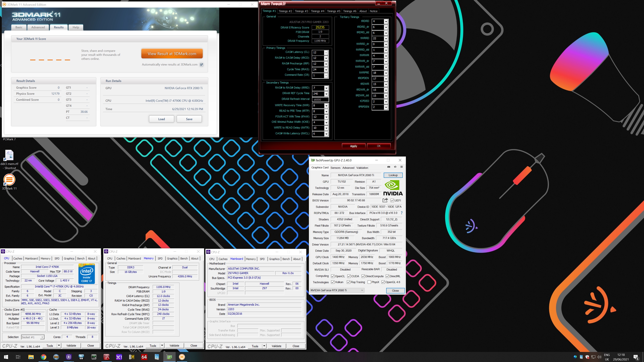Open EVGA Precision X1 from the taskbar
Screen dimensions: 644x362
point(119,357)
